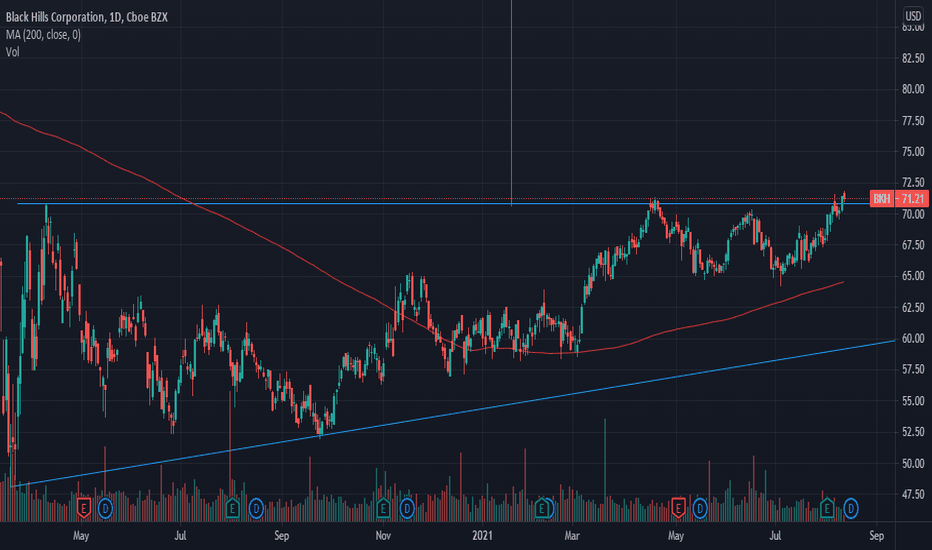
Task: Select the green earnings E marker at Nov
Action: click(383, 508)
